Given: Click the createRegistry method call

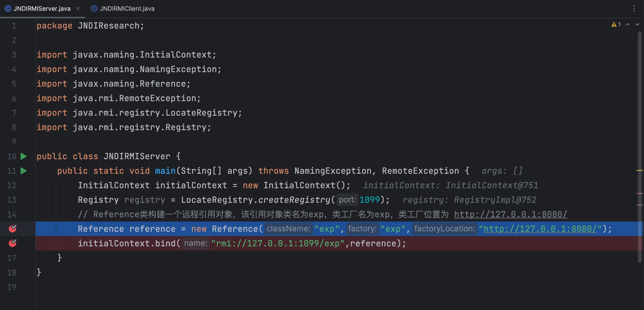Looking at the screenshot, I should [294, 200].
